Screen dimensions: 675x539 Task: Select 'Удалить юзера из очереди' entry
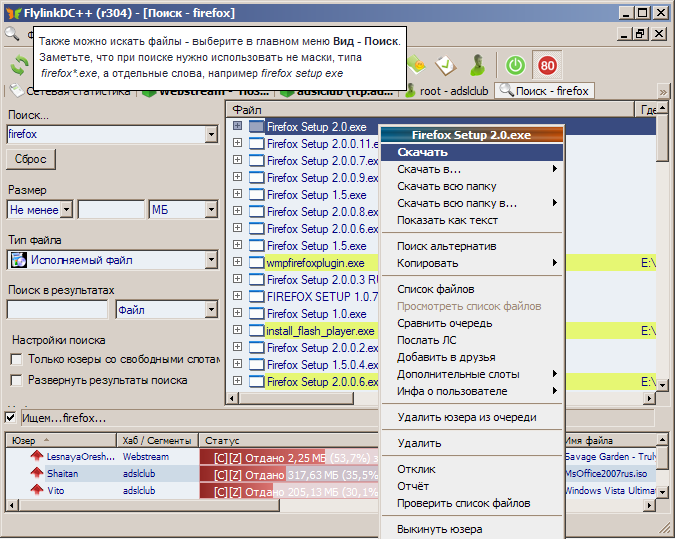coord(472,417)
